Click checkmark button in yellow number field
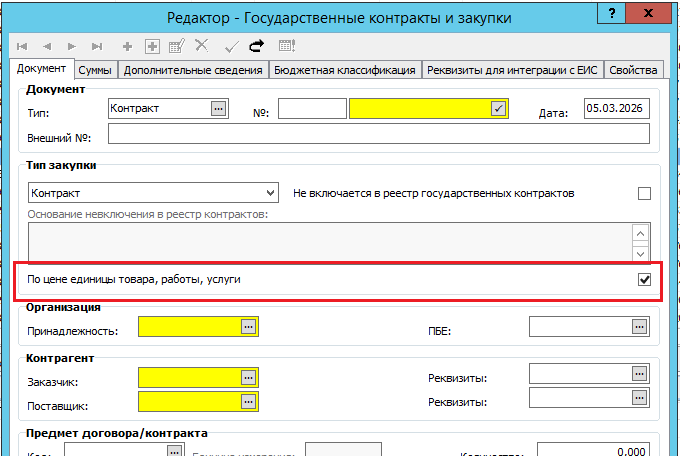Viewport: 680px width, 456px height. pos(498,108)
